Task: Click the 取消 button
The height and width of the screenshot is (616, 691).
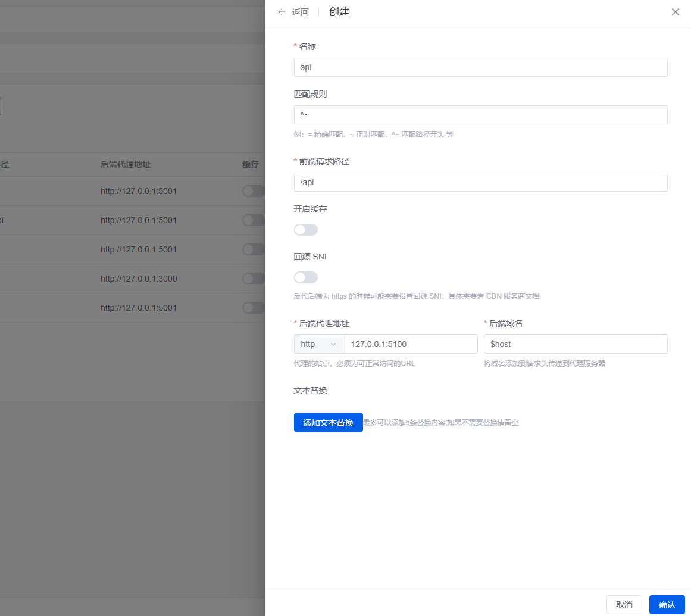Action: tap(624, 605)
